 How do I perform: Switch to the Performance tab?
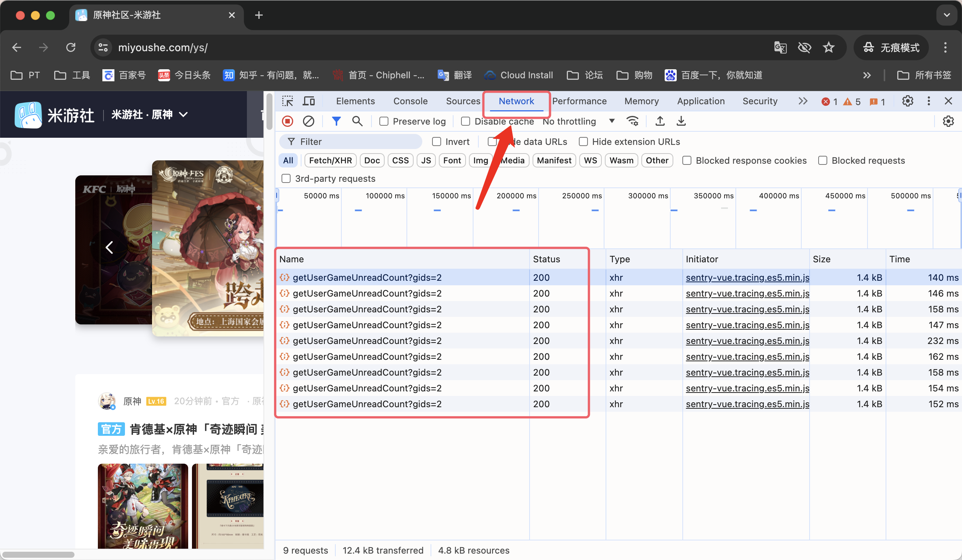579,101
